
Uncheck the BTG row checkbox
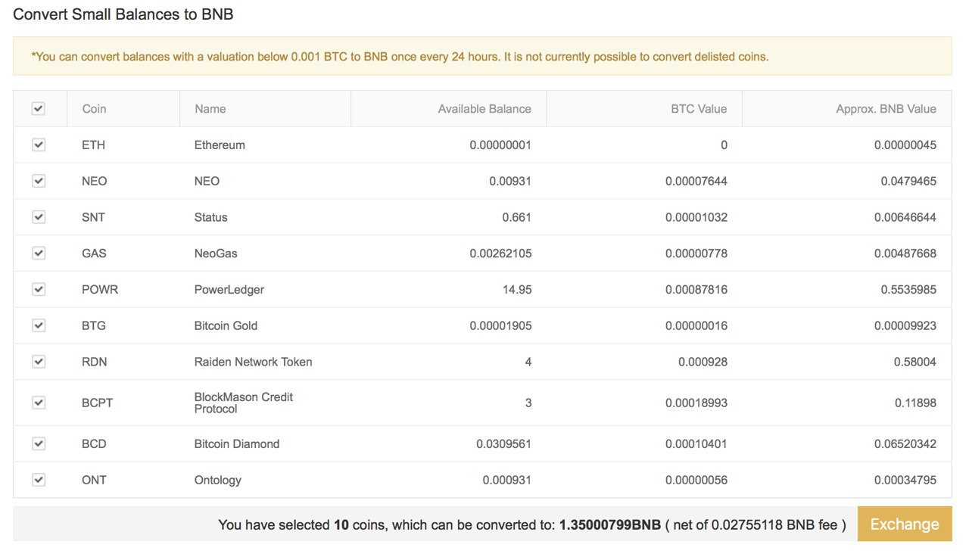39,325
